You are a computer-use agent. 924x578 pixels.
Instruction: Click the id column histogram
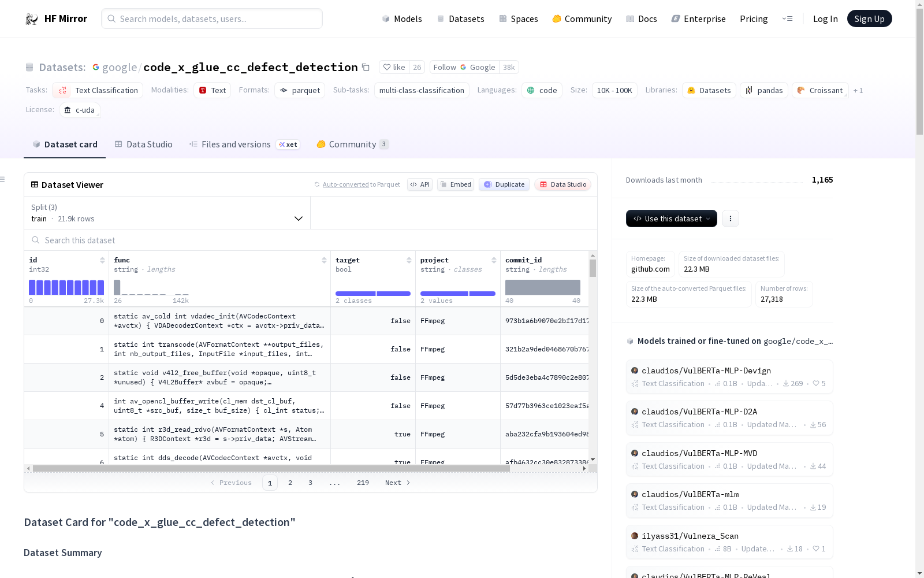[66, 287]
